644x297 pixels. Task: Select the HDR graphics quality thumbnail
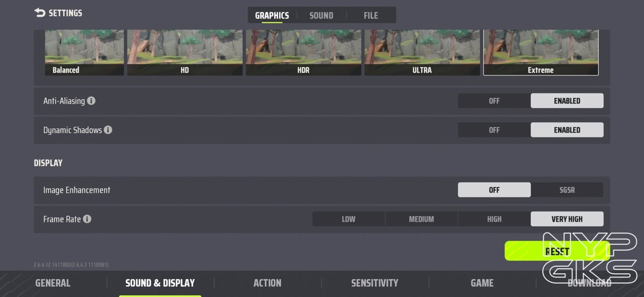click(303, 52)
